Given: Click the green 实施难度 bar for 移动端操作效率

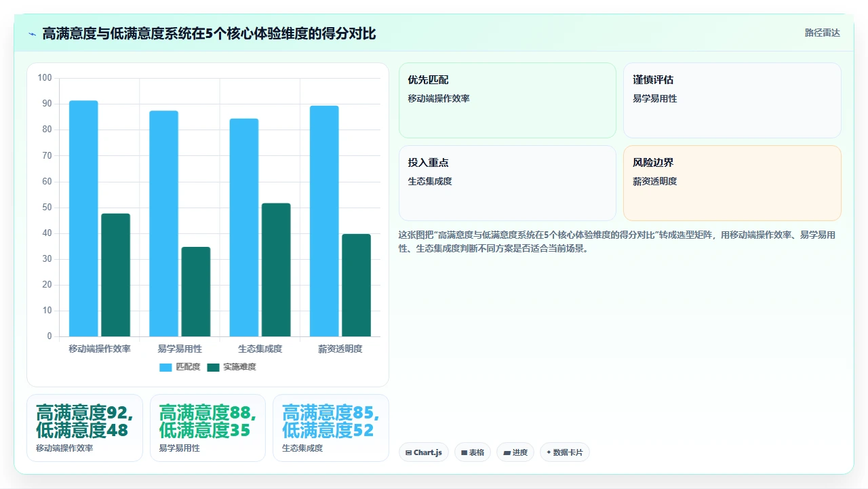Looking at the screenshot, I should (x=116, y=275).
